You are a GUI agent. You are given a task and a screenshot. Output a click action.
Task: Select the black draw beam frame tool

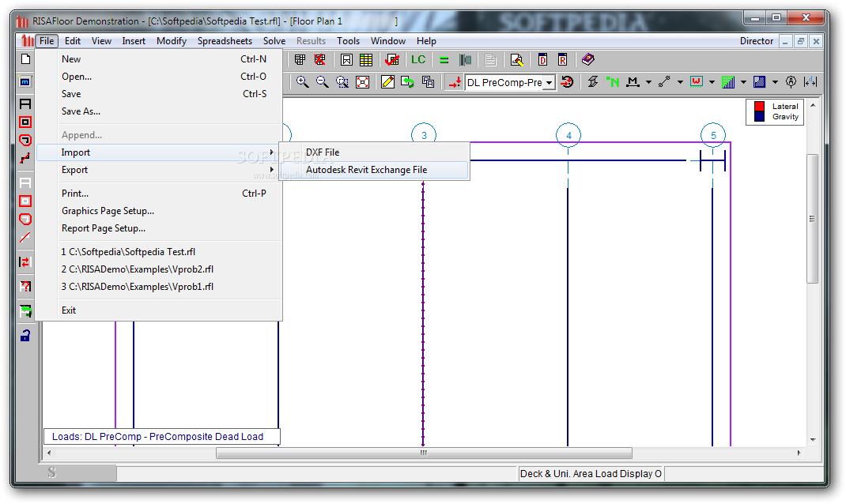[25, 104]
